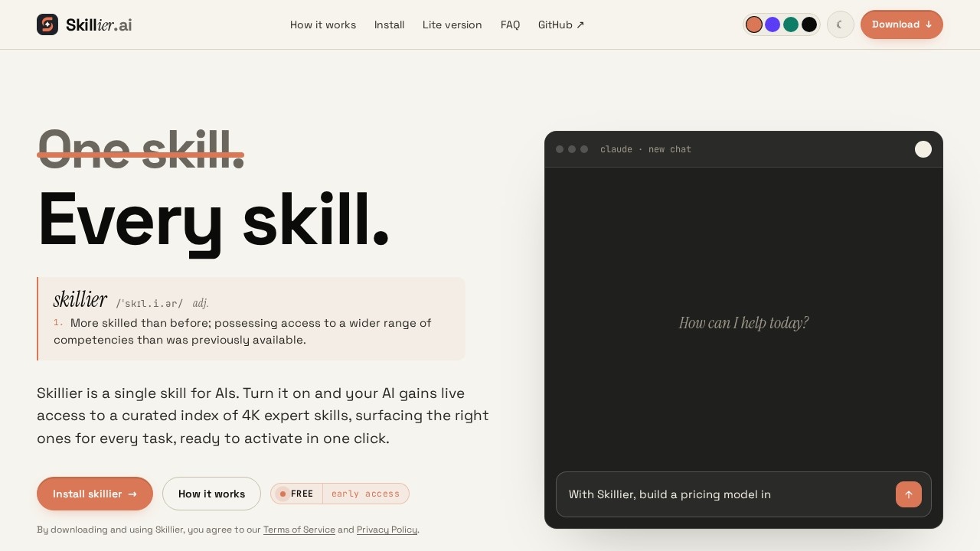Click the Skillier logo icon
The width and height of the screenshot is (980, 551).
click(47, 24)
